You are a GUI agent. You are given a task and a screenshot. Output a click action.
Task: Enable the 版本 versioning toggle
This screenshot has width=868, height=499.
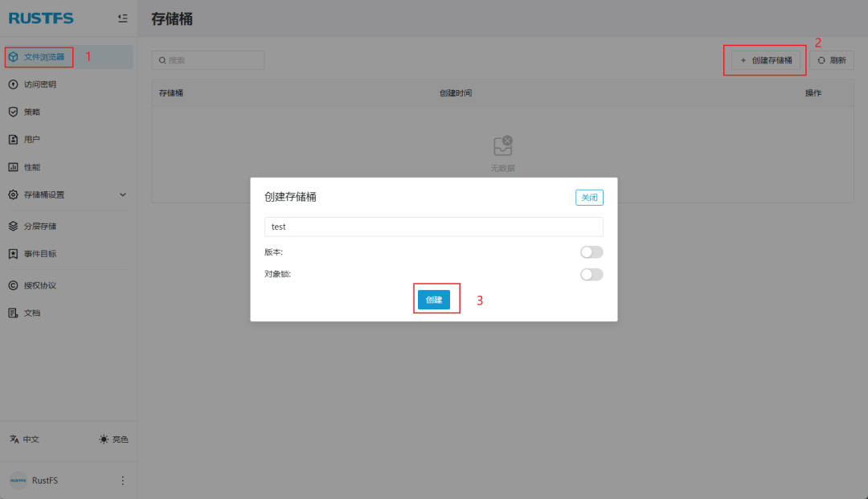point(591,252)
